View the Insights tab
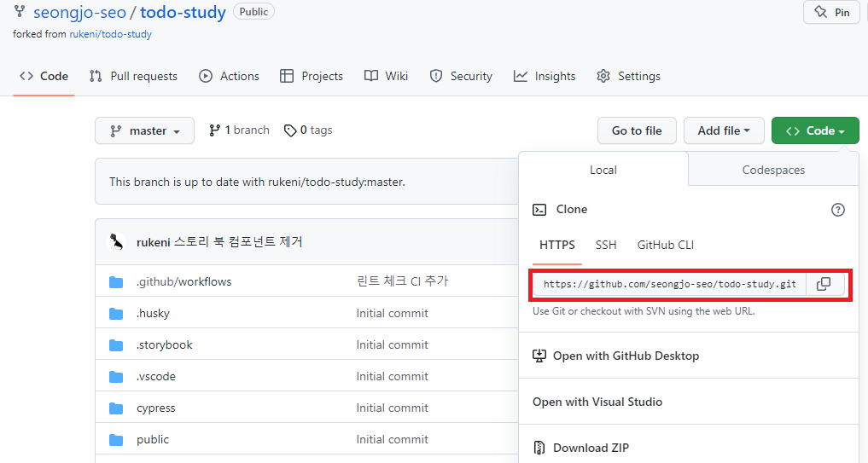The height and width of the screenshot is (463, 868). coord(545,77)
